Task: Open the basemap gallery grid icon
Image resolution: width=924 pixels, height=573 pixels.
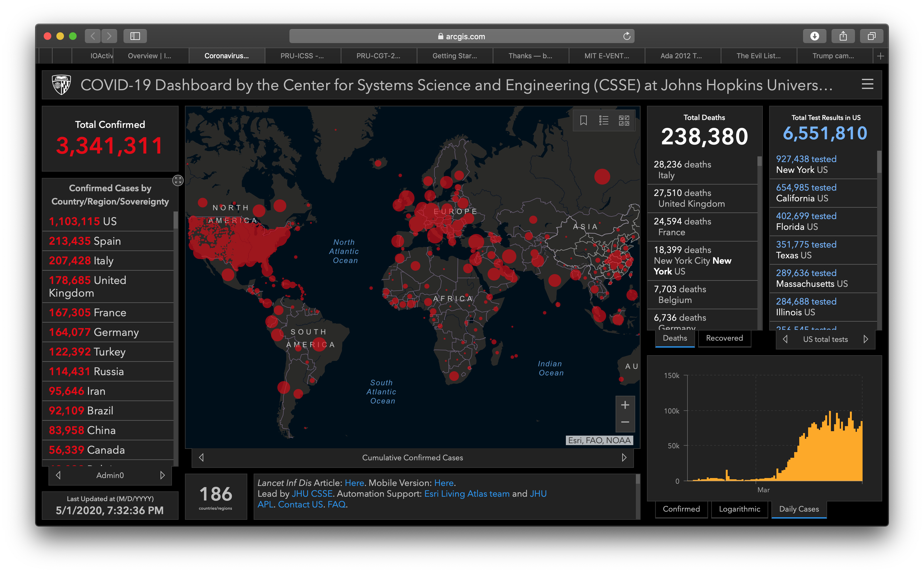Action: click(x=624, y=121)
